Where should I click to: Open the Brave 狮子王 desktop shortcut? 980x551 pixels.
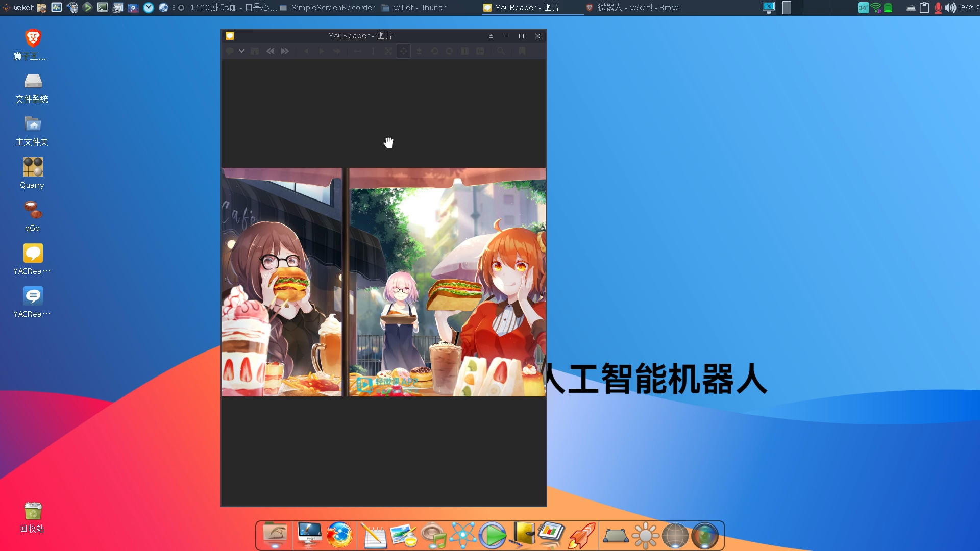(33, 45)
